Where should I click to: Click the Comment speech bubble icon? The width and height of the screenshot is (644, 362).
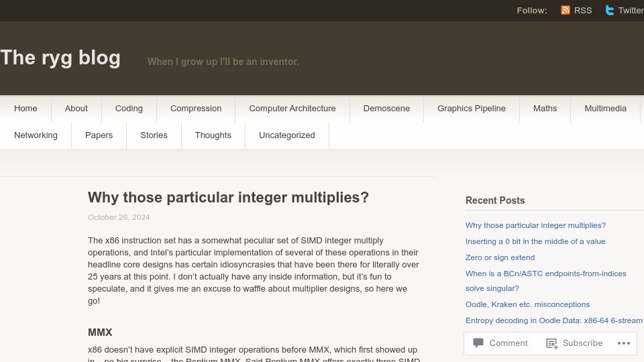pos(478,343)
